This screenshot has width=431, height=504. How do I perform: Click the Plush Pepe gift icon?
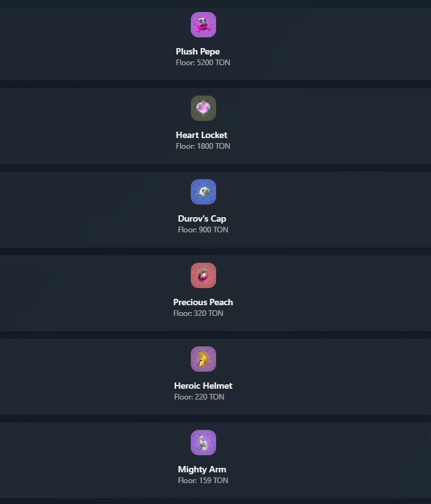tap(203, 25)
